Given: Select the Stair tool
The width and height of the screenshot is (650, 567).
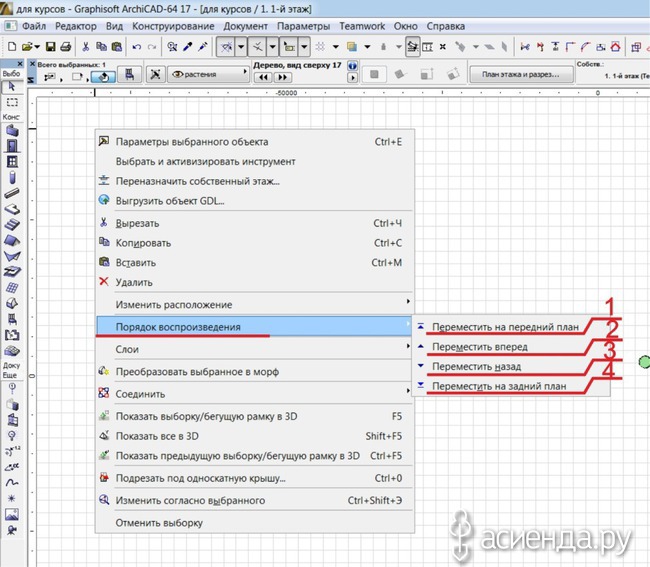Looking at the screenshot, I should point(12,225).
